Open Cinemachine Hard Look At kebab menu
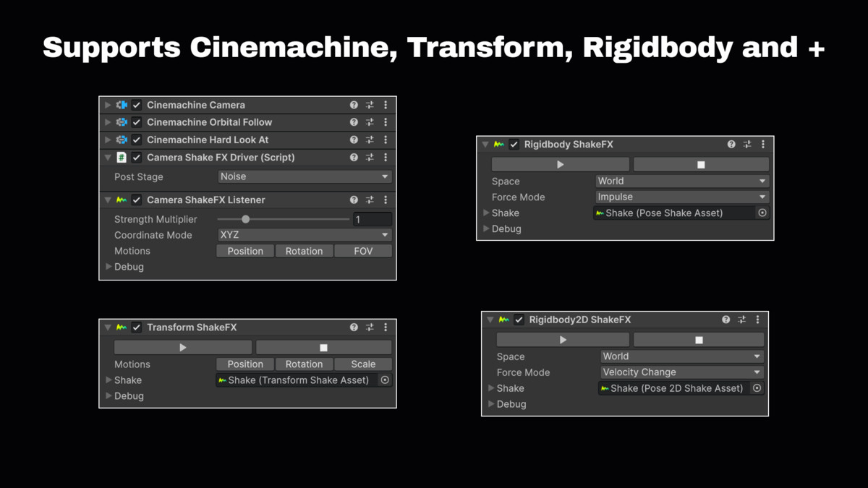The width and height of the screenshot is (868, 488). point(386,140)
